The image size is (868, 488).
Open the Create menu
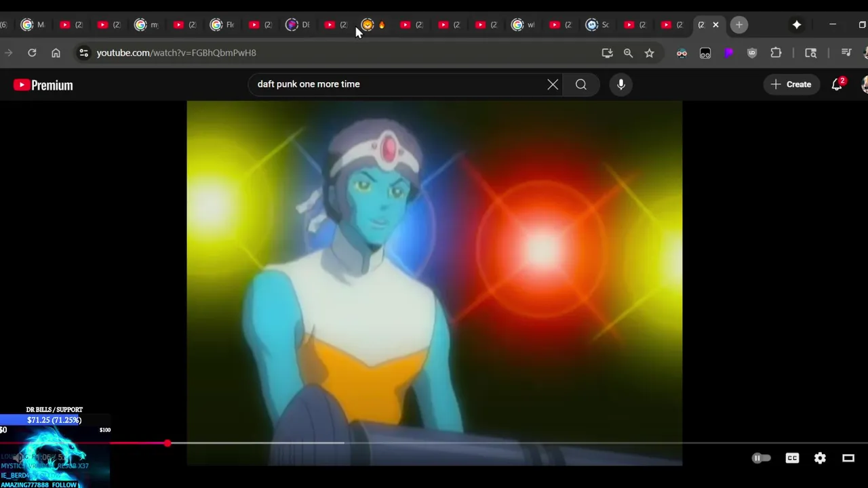click(791, 84)
